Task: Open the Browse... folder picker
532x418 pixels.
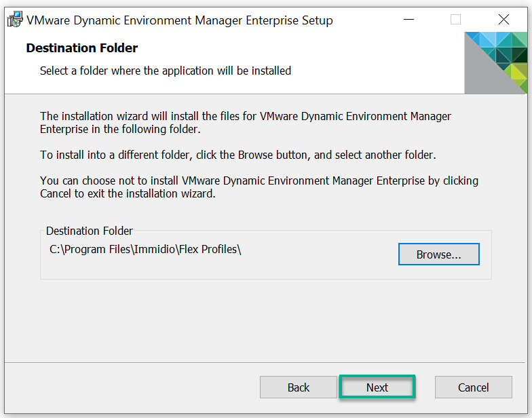Action: pyautogui.click(x=438, y=254)
